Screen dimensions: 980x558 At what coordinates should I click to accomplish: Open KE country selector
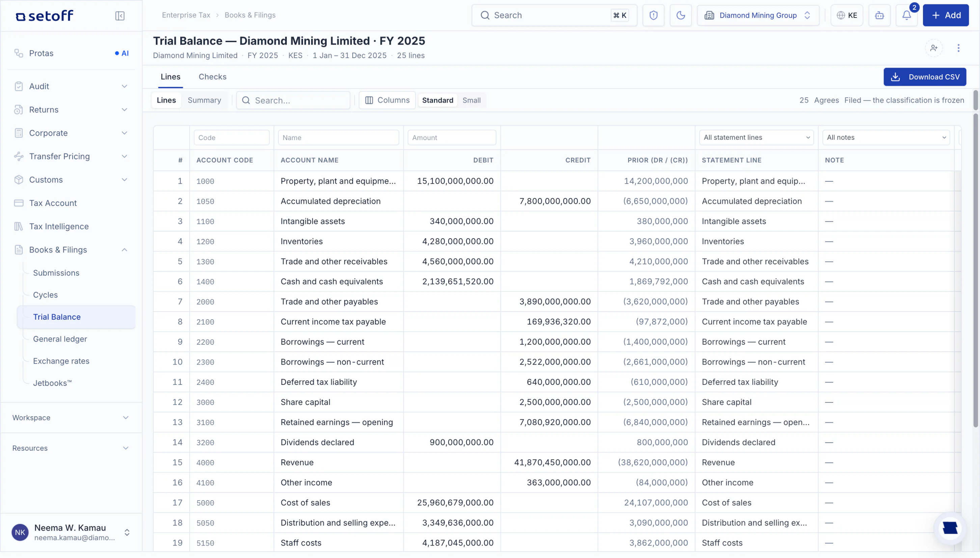846,15
